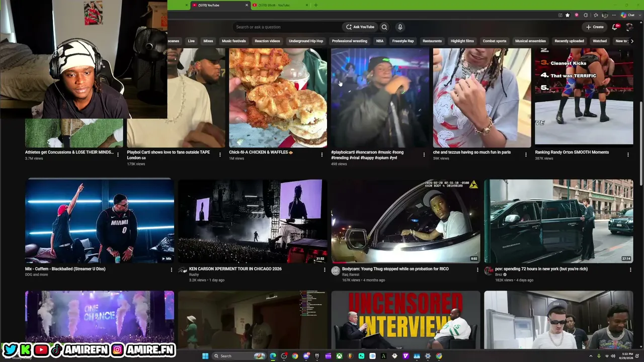Open Microsoft Edge from the taskbar
Screen dimensions: 644x362
(x=273, y=356)
